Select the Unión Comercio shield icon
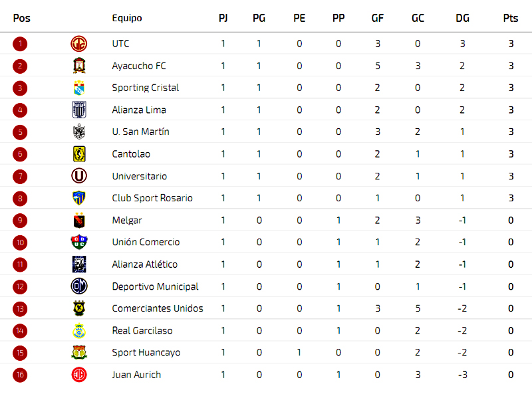The image size is (532, 398). 79,242
